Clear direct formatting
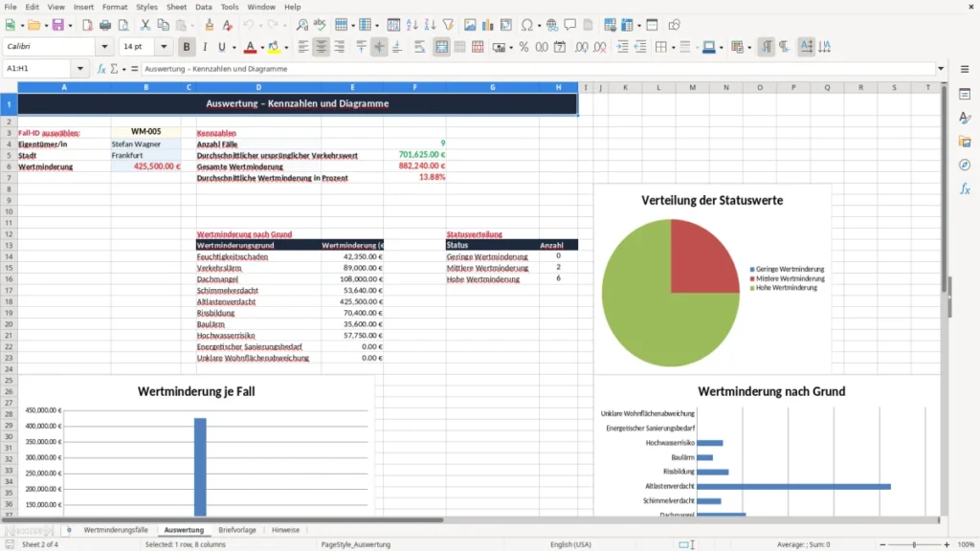The image size is (980, 551). [x=228, y=25]
